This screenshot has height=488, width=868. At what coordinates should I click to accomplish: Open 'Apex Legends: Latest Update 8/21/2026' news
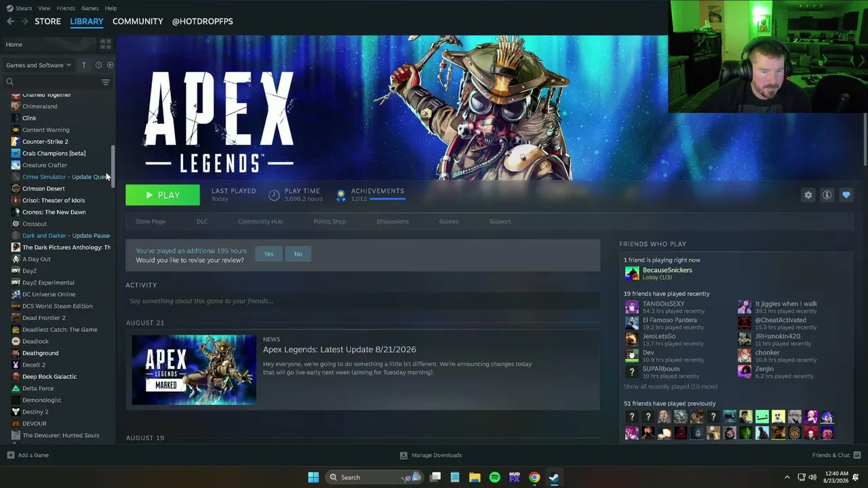point(340,350)
